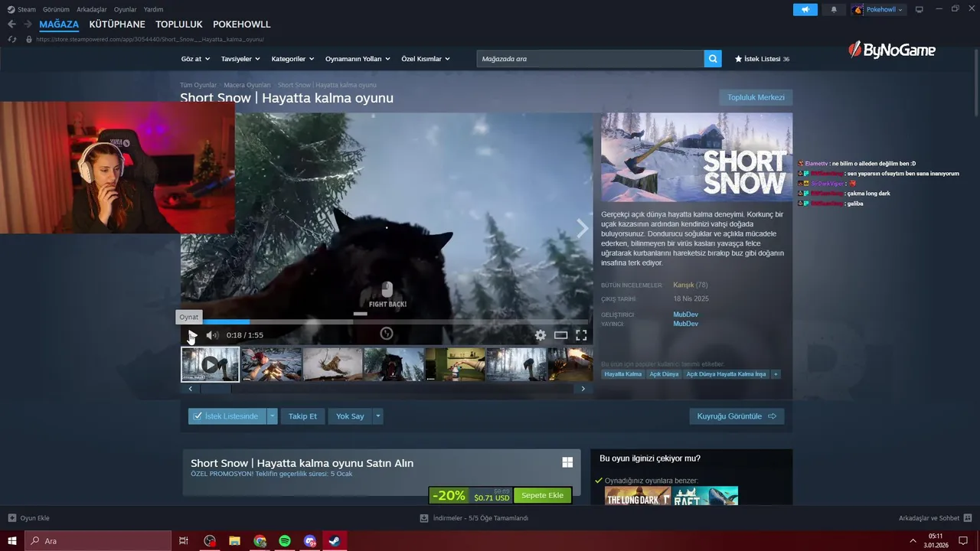Click the store search magnifier button
This screenshot has width=980, height=551.
(x=713, y=59)
